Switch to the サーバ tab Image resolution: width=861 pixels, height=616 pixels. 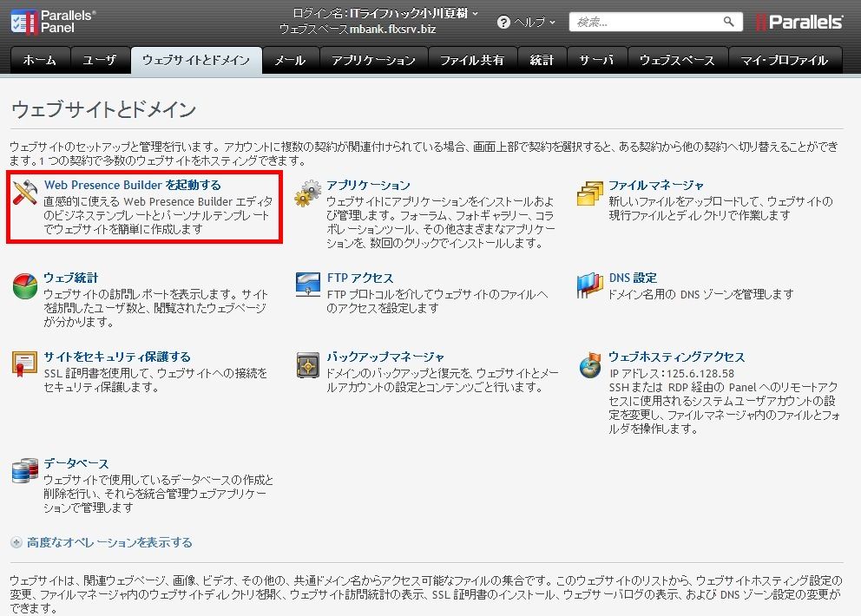(x=596, y=60)
